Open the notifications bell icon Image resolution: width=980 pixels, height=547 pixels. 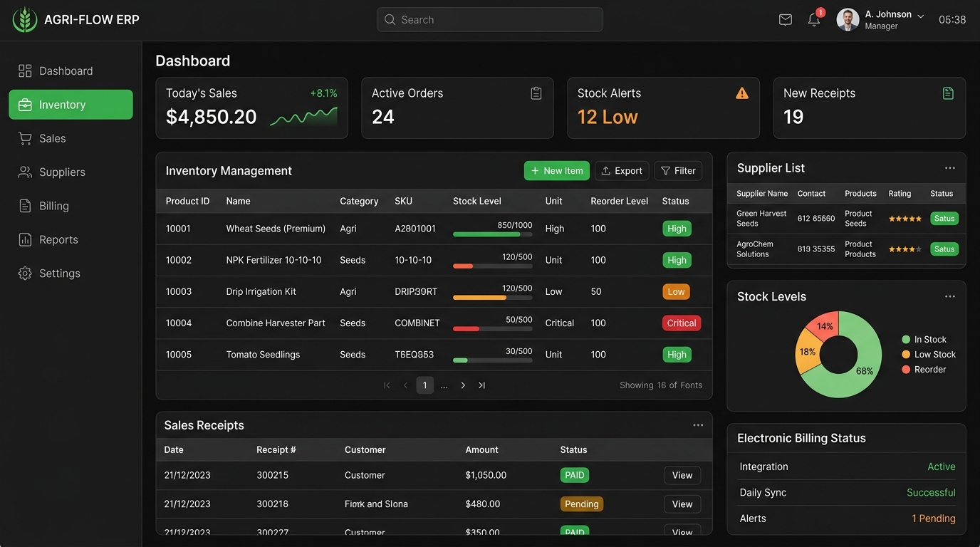tap(814, 20)
